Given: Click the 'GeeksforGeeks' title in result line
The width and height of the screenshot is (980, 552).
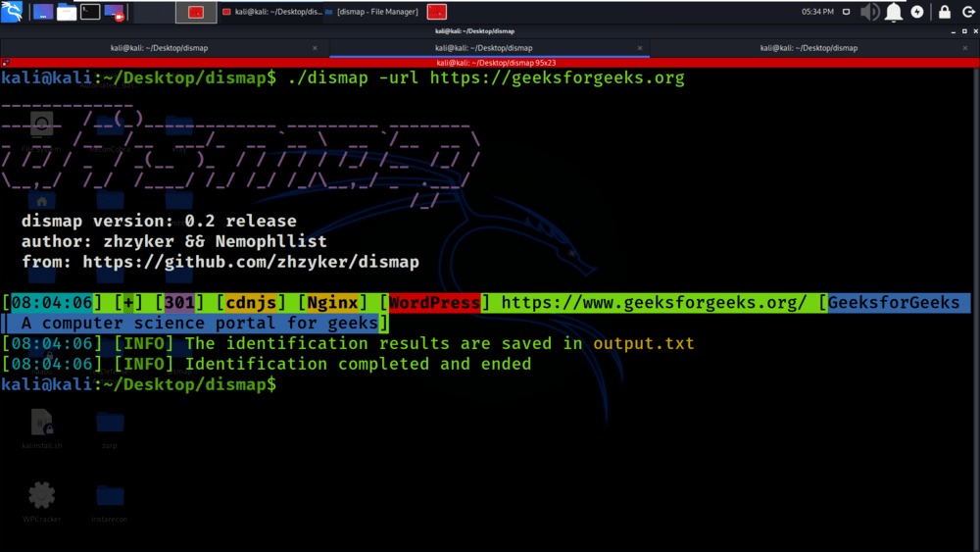Looking at the screenshot, I should 894,303.
